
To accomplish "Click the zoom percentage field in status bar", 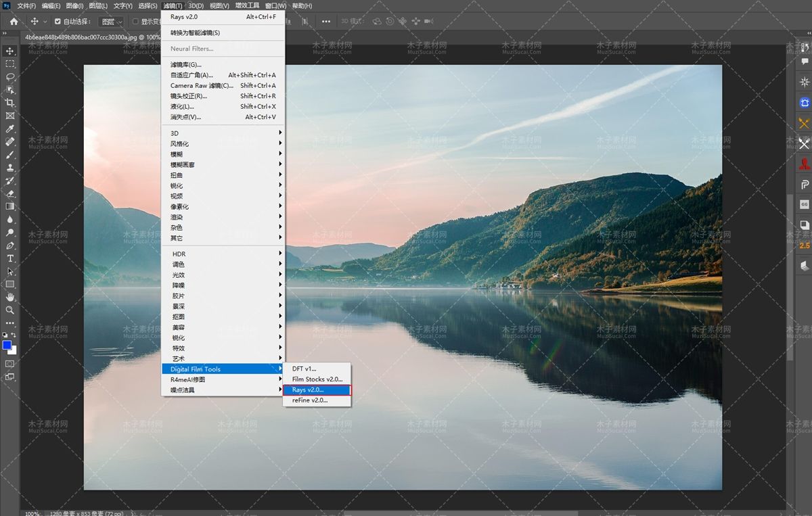I will click(32, 513).
